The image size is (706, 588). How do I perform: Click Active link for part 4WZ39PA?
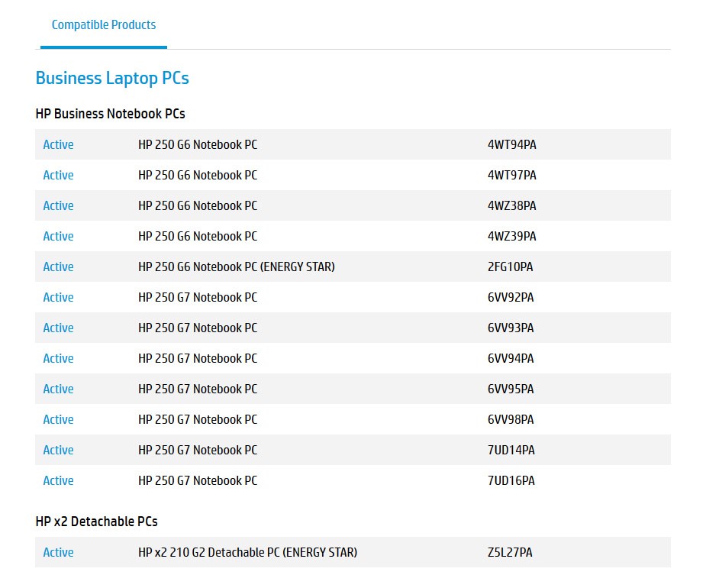tap(58, 237)
